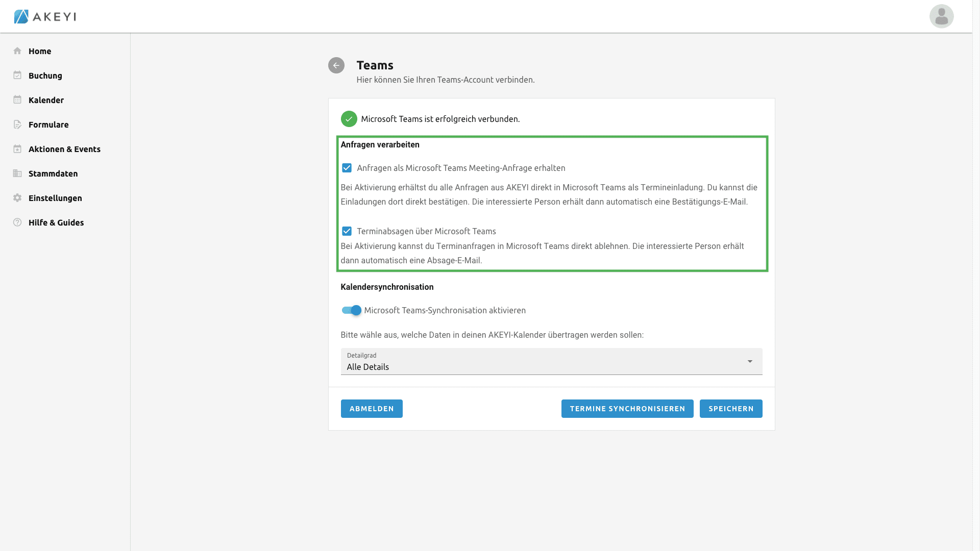Uncheck Terminabsagen über Microsoft Teams checkbox

pos(347,231)
